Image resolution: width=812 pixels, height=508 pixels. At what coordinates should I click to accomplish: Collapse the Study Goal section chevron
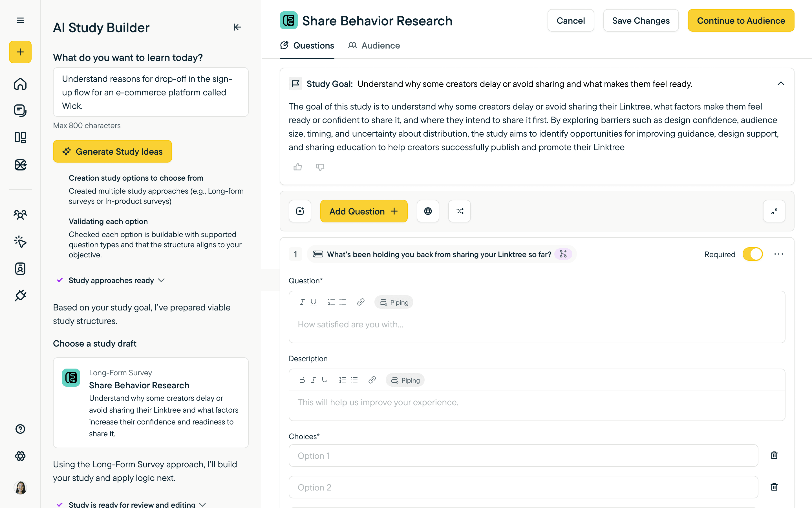pyautogui.click(x=781, y=84)
